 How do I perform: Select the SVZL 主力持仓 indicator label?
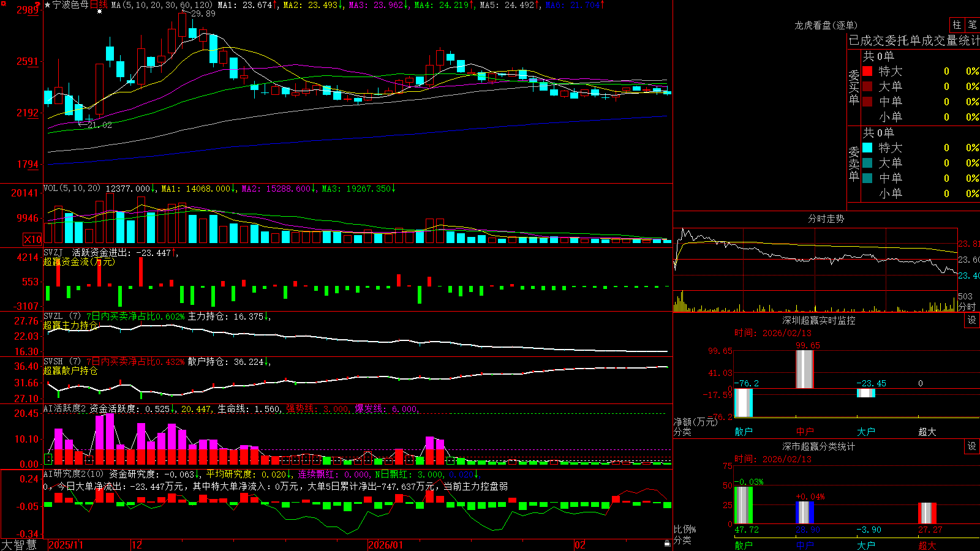[53, 316]
